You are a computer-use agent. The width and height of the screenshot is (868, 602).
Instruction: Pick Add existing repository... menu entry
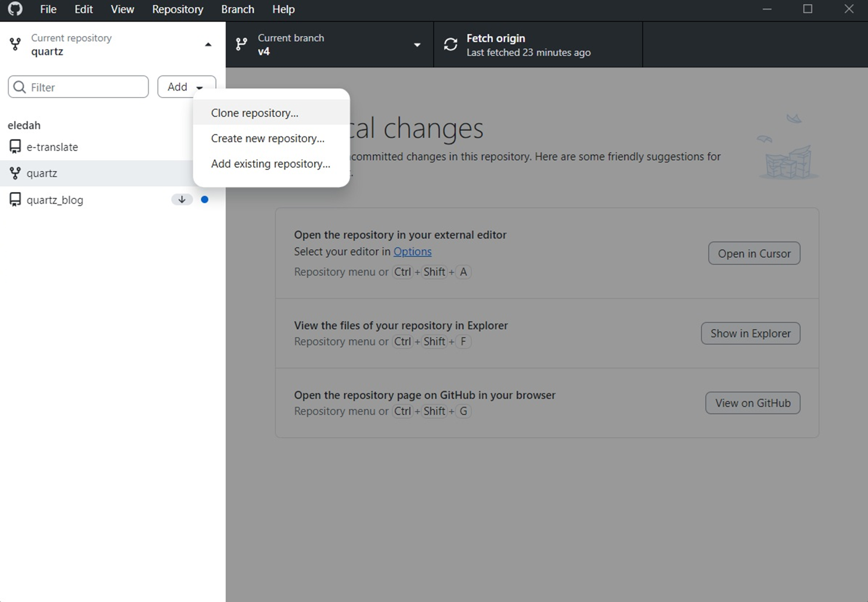click(x=271, y=164)
